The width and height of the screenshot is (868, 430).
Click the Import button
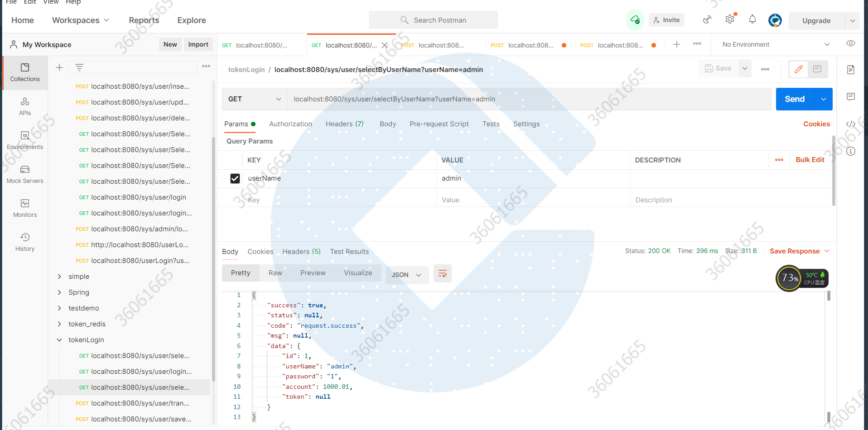[x=198, y=44]
